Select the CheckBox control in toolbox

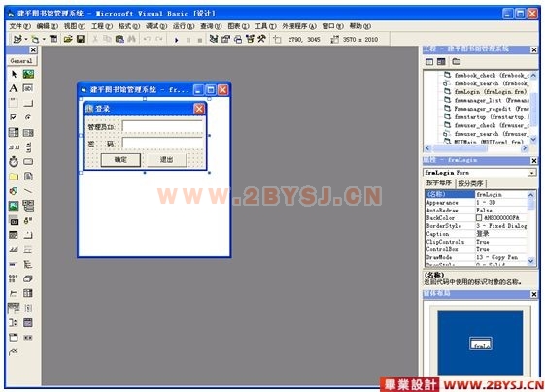pyautogui.click(x=14, y=117)
